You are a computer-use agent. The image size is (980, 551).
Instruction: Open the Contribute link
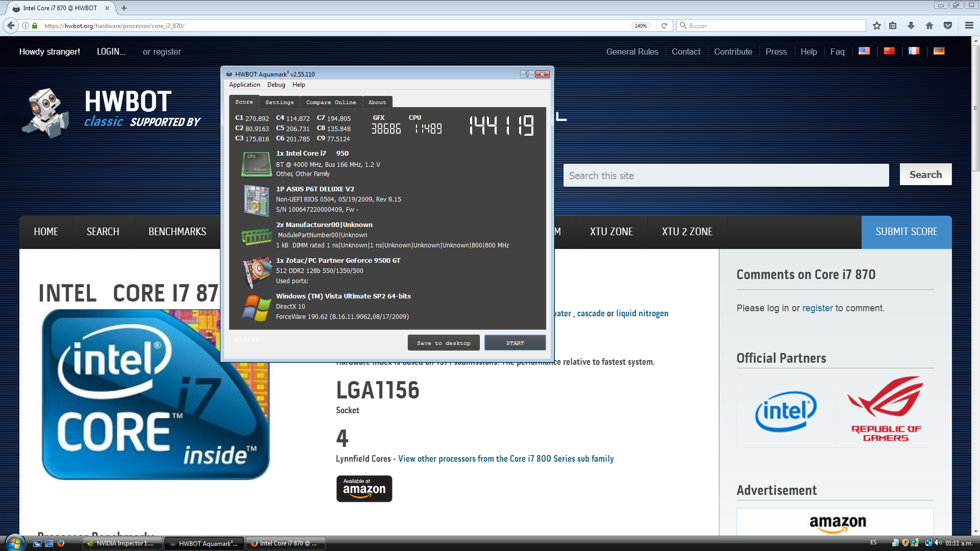(733, 52)
